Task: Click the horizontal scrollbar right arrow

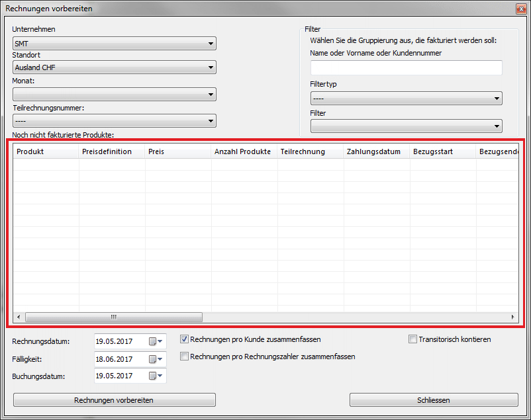Action: pos(512,317)
